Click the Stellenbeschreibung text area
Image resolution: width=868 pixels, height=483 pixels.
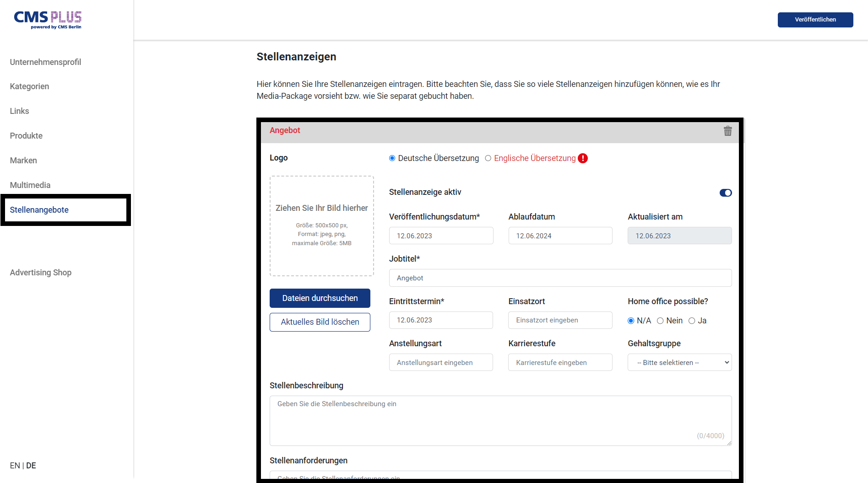(x=500, y=420)
